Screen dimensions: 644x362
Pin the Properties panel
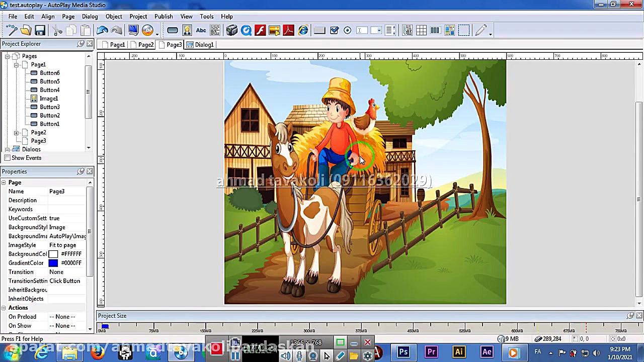[x=80, y=171]
